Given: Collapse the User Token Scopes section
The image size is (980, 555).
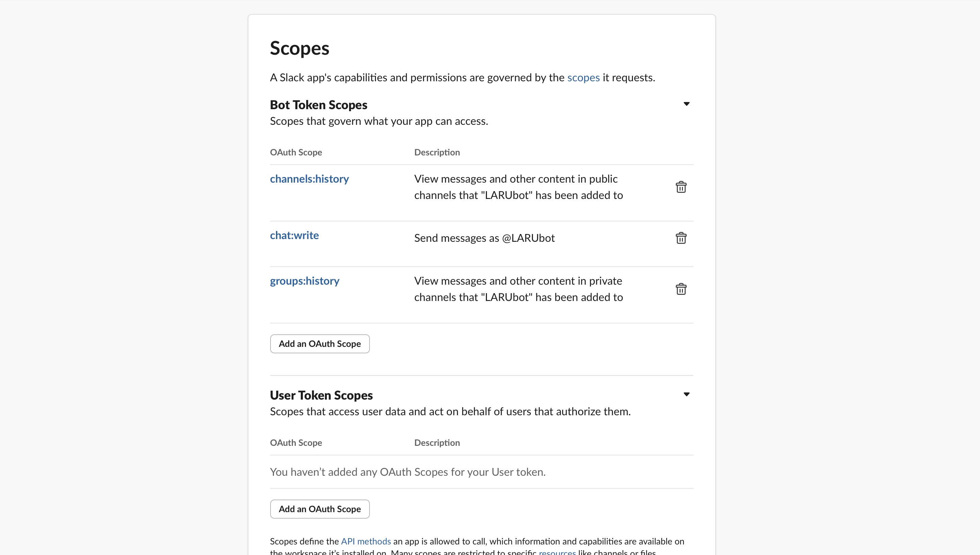Looking at the screenshot, I should [x=686, y=394].
